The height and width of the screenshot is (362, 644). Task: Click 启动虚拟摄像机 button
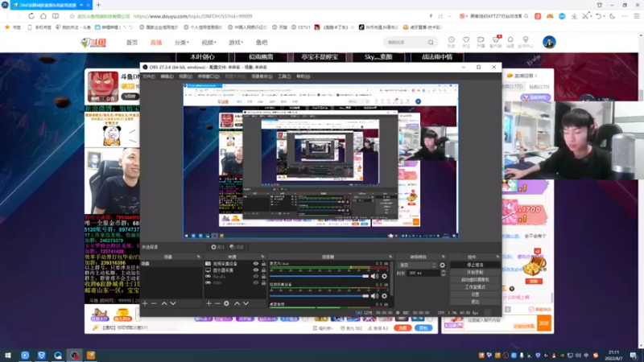pos(475,280)
